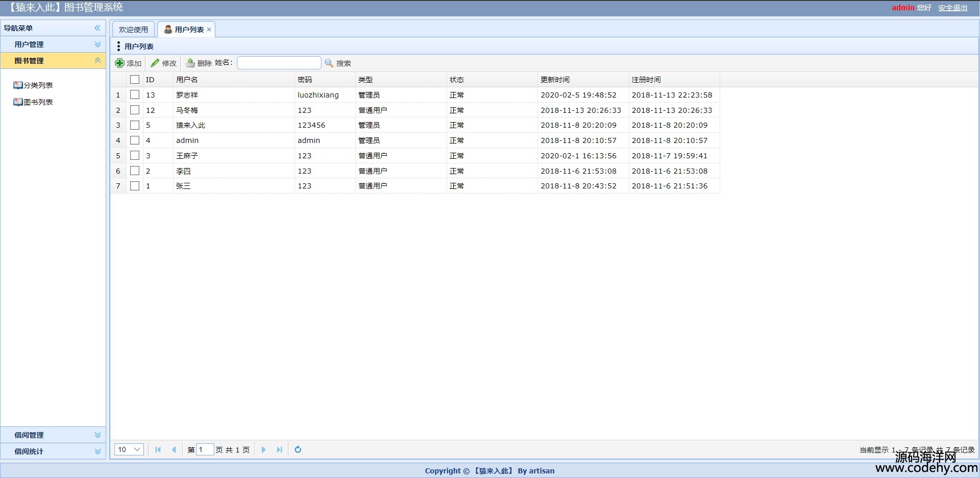Image resolution: width=980 pixels, height=478 pixels.
Task: Click the pagination refresh icon
Action: click(x=298, y=449)
